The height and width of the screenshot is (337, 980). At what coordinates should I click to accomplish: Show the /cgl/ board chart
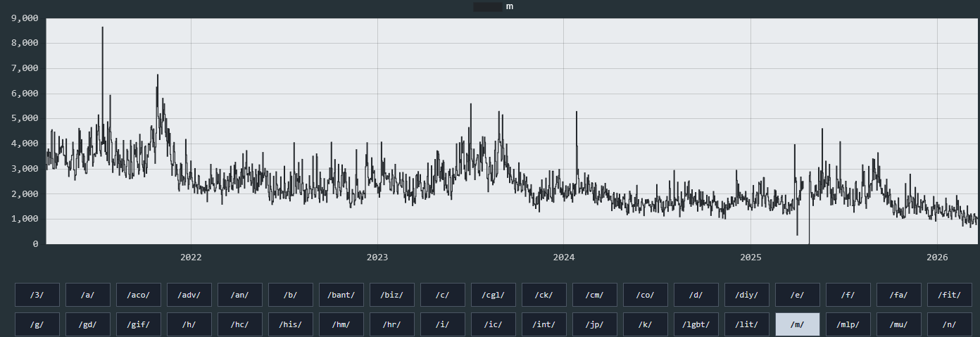(494, 295)
